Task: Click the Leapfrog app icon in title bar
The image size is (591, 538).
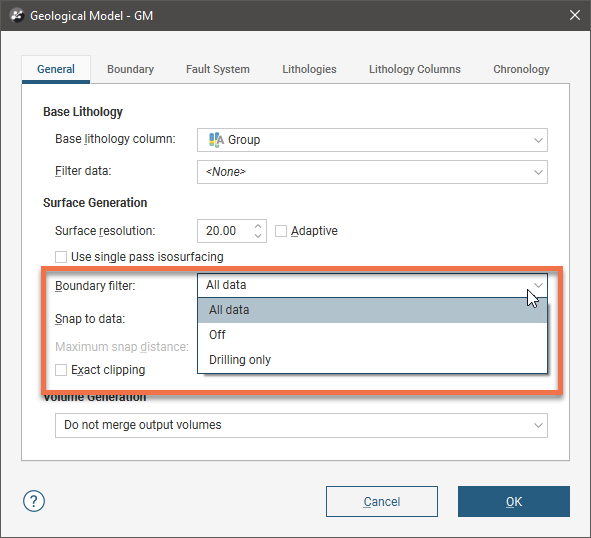Action: click(17, 16)
